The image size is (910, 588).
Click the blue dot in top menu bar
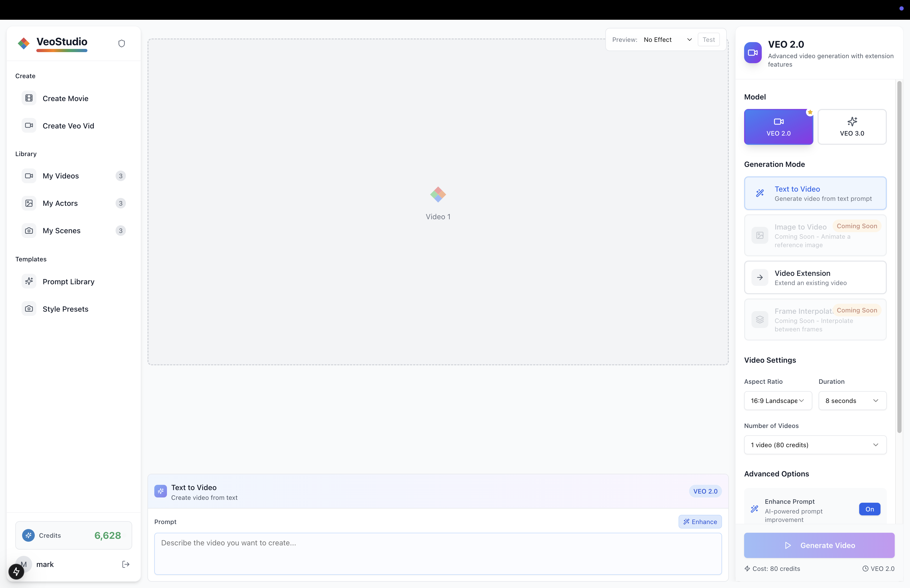tap(901, 8)
